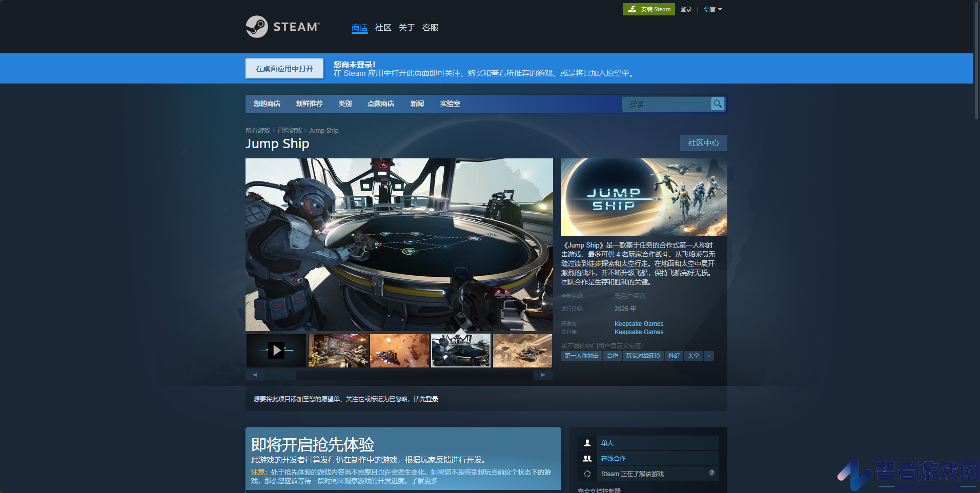Click the left arrow of the thumbnail strip
Viewport: 980px width, 493px height.
[255, 375]
